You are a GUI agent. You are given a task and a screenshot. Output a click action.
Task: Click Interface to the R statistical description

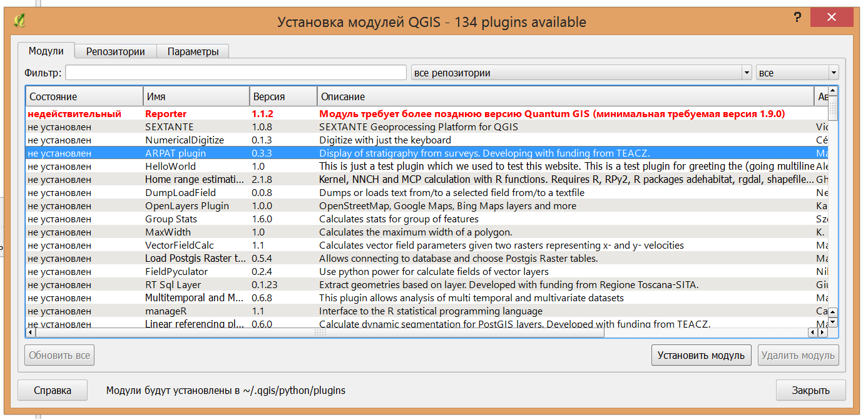coord(431,311)
